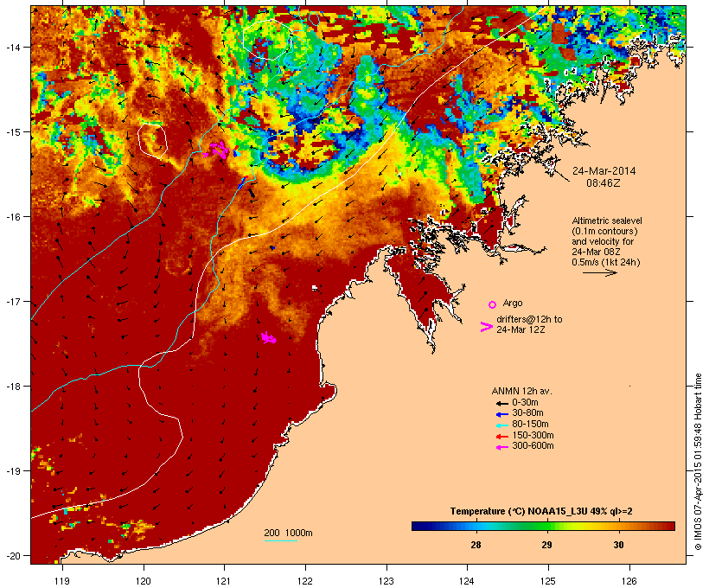The width and height of the screenshot is (709, 588).
Task: Click latitude axis label -15
Action: [x=12, y=132]
